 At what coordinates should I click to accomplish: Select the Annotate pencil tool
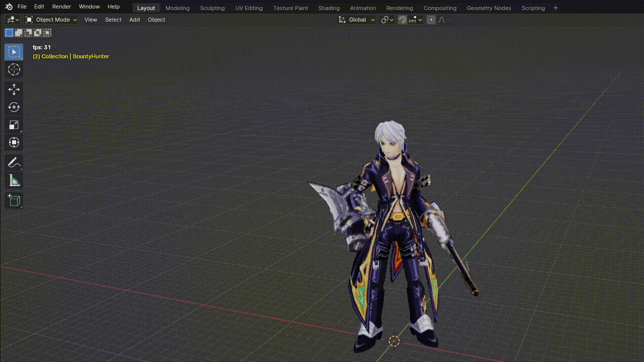pos(14,163)
